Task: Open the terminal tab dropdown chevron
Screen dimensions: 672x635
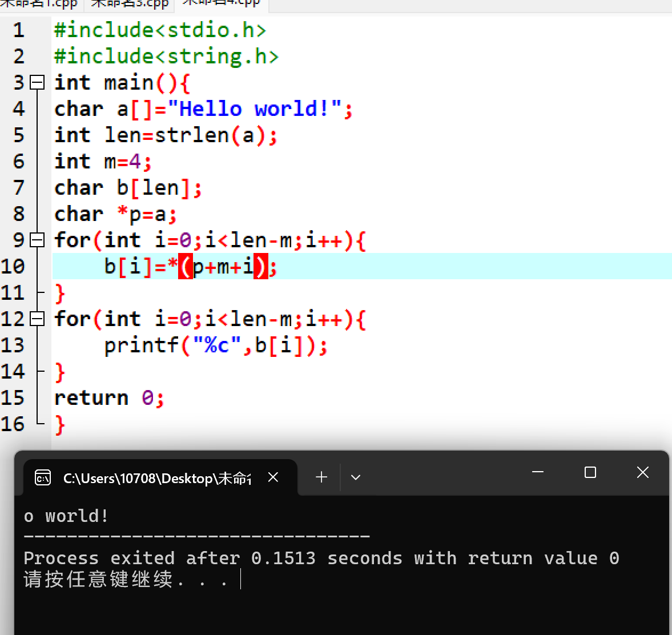Action: tap(356, 477)
